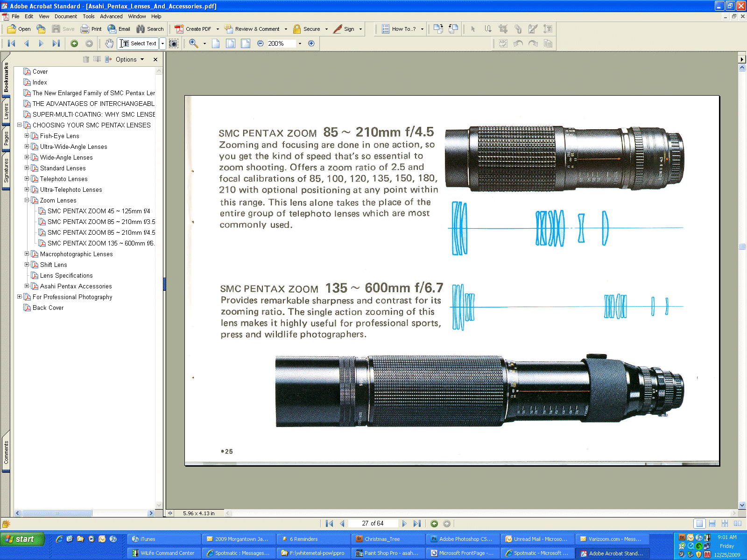Switch to the Signatures side tab

pyautogui.click(x=6, y=171)
